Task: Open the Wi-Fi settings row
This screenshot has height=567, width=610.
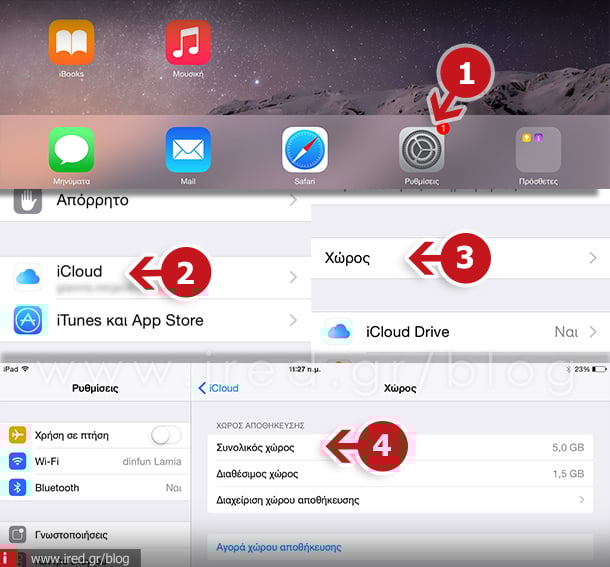Action: [95, 461]
